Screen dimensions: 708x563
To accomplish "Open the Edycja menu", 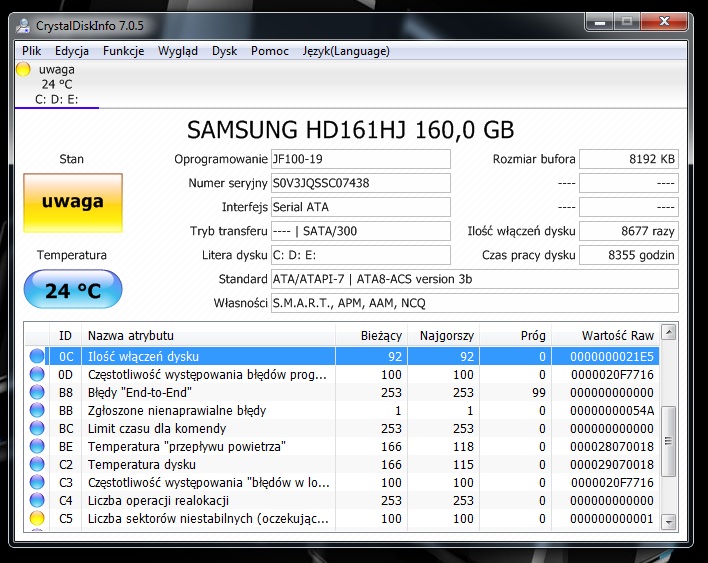I will (x=72, y=51).
